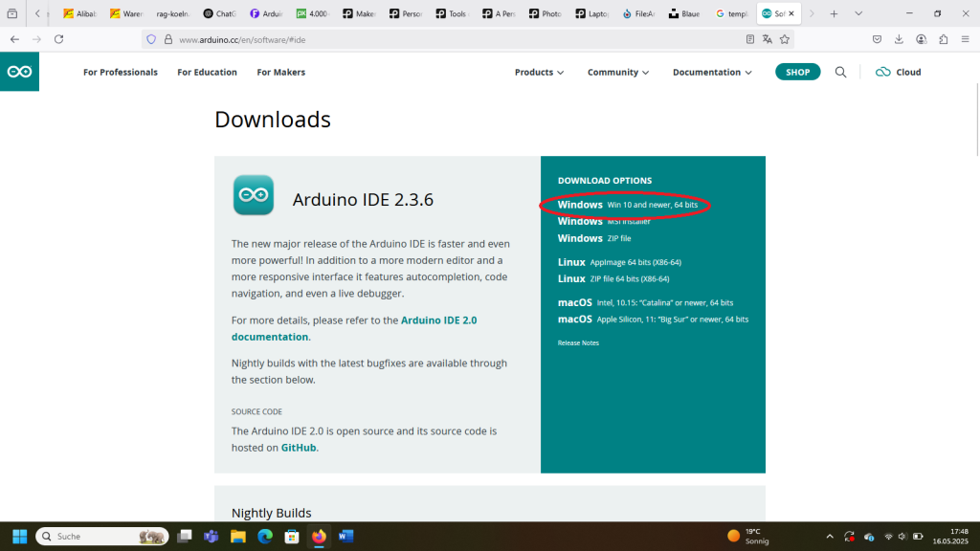Launch Microsoft Edge from the taskbar
The height and width of the screenshot is (551, 980).
pos(265,537)
